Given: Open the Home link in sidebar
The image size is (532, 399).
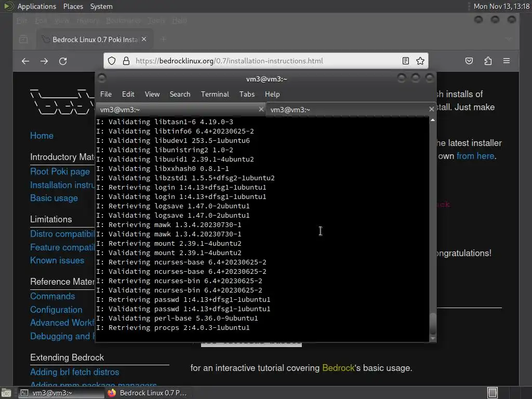Looking at the screenshot, I should click(42, 136).
